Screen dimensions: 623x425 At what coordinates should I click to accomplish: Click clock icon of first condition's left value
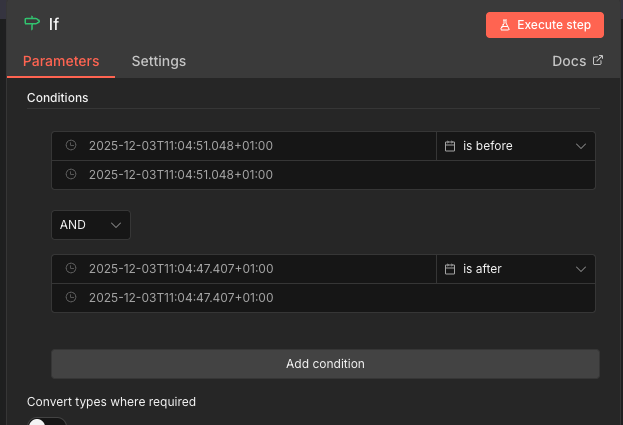point(70,146)
